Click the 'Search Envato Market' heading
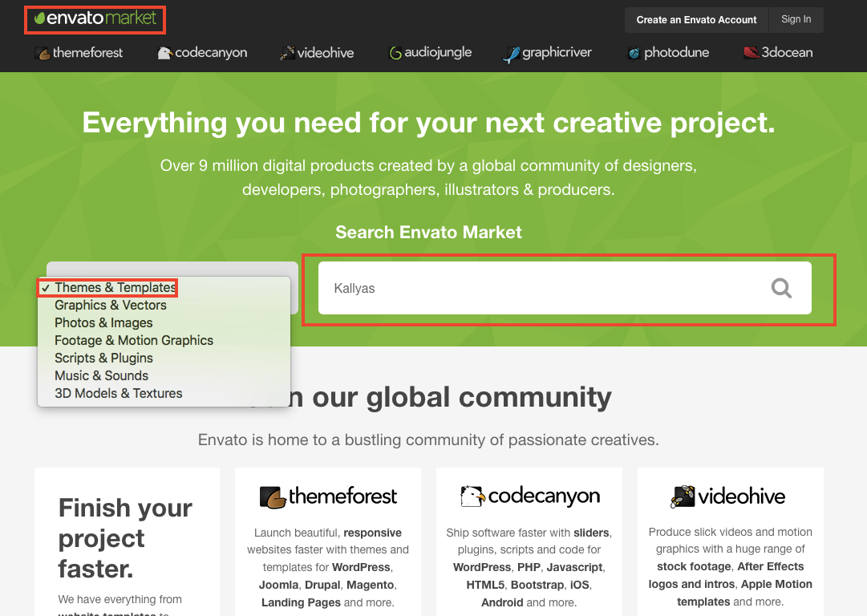This screenshot has width=867, height=616. [428, 233]
